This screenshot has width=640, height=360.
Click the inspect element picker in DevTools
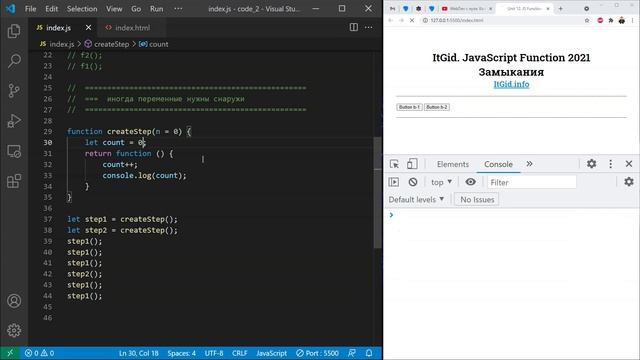[394, 164]
